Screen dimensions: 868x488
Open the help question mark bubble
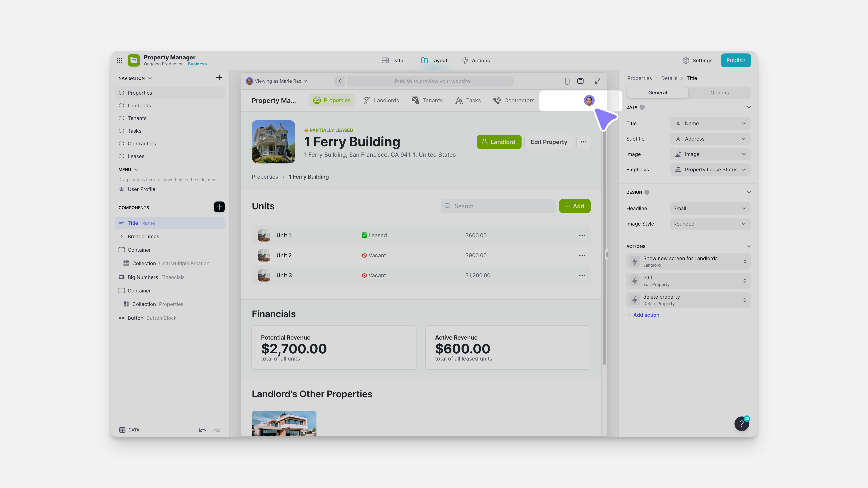coord(742,423)
